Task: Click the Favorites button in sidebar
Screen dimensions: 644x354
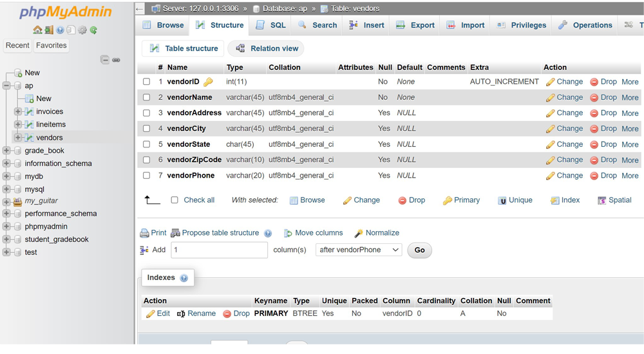Action: coord(52,45)
